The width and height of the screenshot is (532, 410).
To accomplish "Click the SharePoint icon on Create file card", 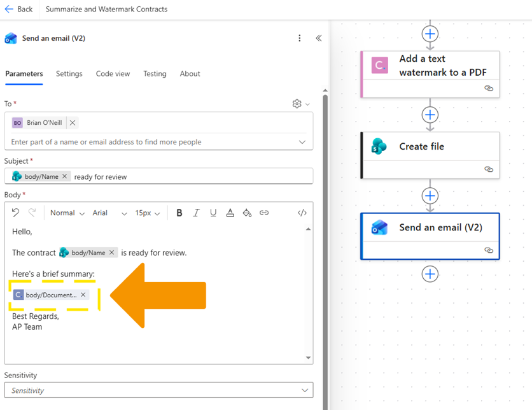I will [x=379, y=146].
